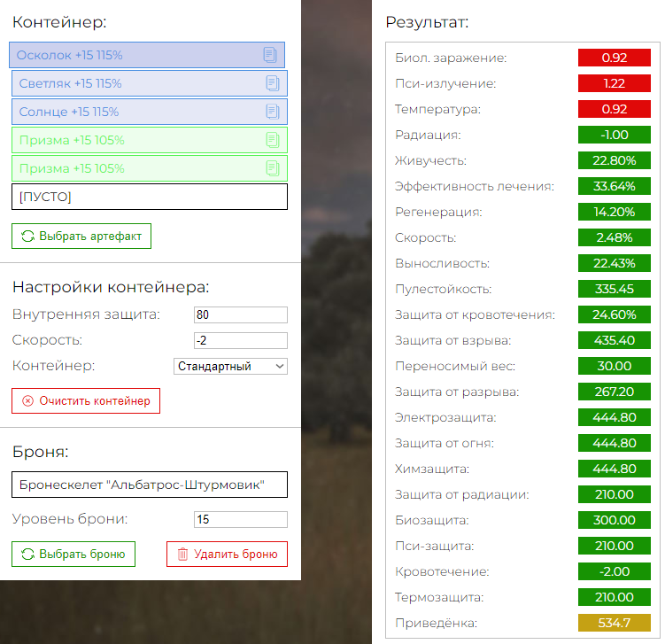Select the empty [ПУСТО] container slot
Screen dimensions: 665x644
pyautogui.click(x=150, y=197)
